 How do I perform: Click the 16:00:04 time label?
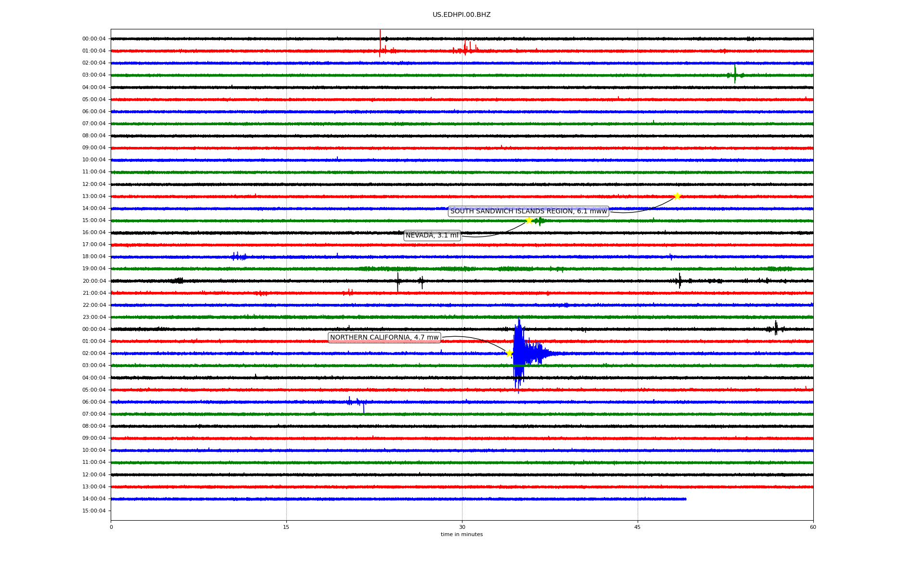point(94,233)
